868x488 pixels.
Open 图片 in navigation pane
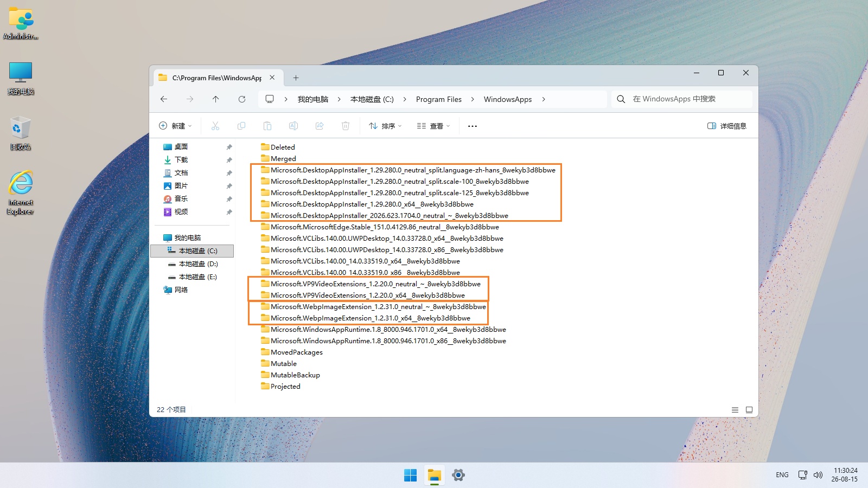coord(181,186)
